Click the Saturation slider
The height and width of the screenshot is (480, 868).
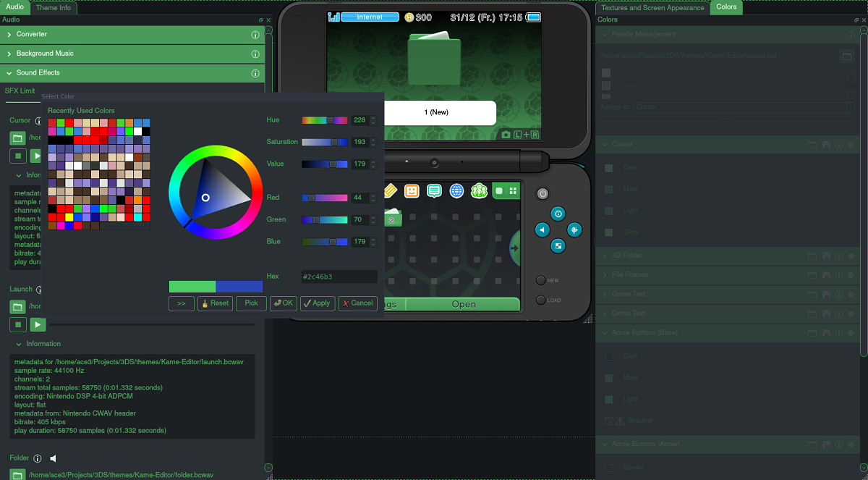(325, 142)
